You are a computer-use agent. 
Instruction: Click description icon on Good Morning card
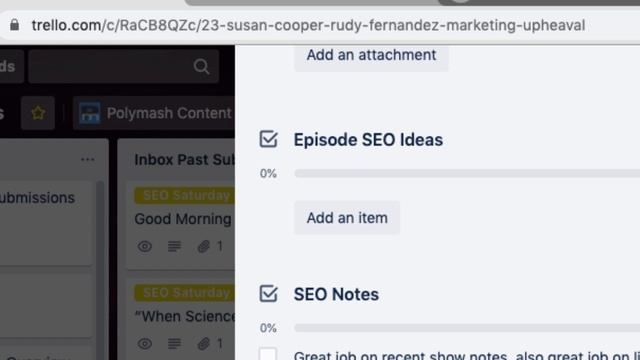[x=174, y=246]
